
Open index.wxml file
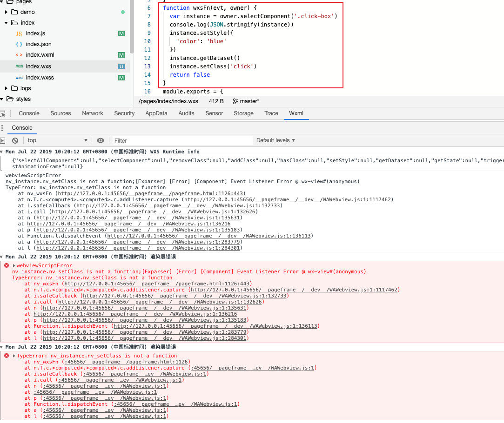coord(40,55)
